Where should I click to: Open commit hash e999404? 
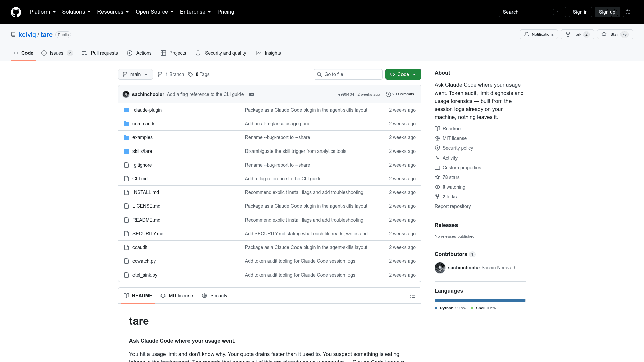click(346, 94)
